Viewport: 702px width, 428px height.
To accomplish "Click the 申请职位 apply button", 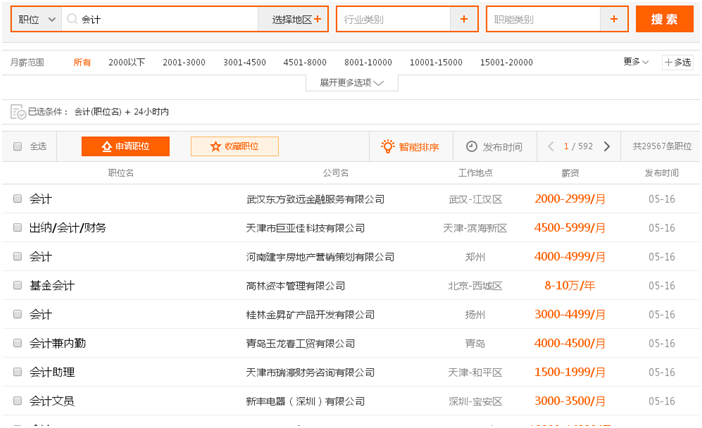I will 125,147.
